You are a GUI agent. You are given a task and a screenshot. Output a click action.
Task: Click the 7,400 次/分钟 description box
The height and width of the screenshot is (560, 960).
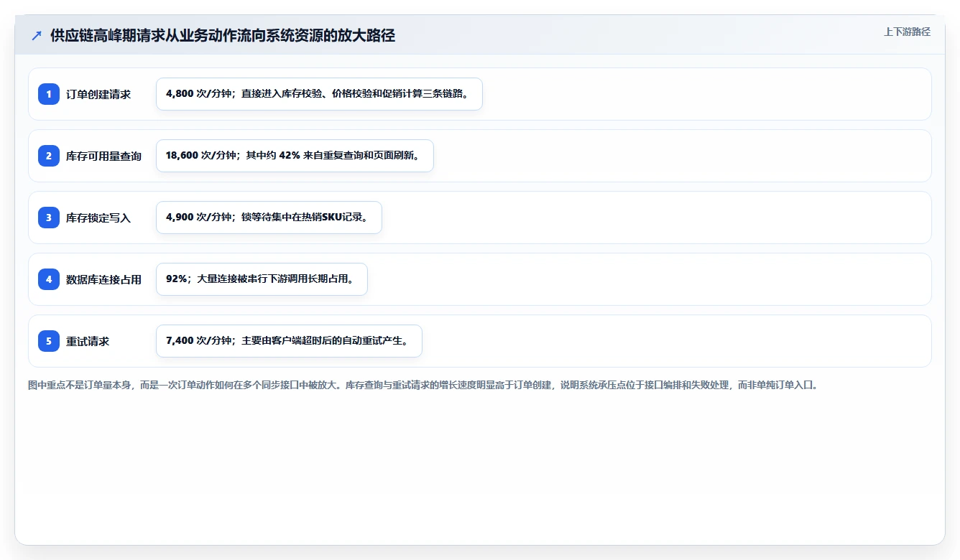tap(289, 341)
